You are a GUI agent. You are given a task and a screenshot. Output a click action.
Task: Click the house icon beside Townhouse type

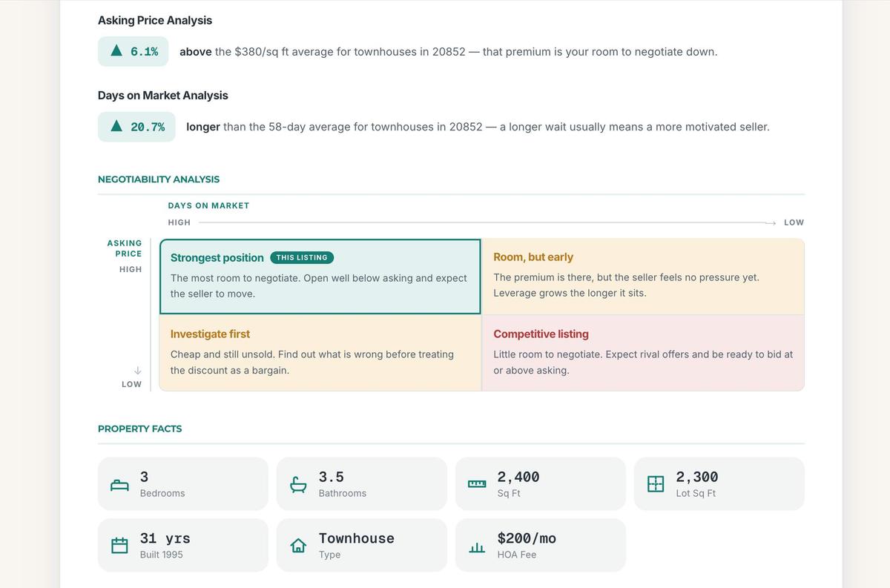click(x=298, y=546)
